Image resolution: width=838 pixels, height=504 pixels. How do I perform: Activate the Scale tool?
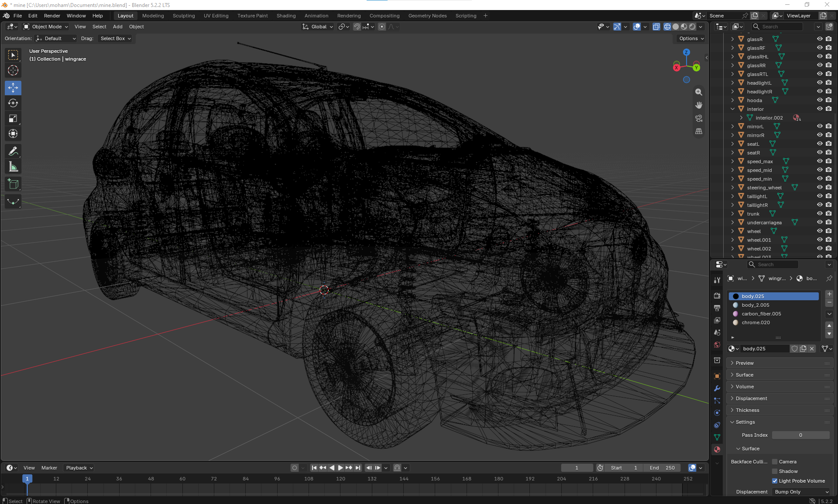pyautogui.click(x=13, y=118)
